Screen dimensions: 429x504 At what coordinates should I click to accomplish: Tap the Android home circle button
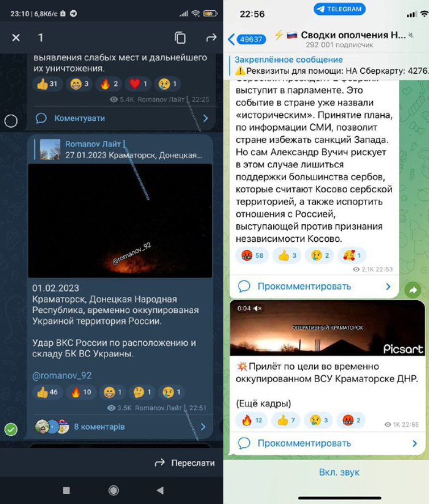click(x=113, y=490)
